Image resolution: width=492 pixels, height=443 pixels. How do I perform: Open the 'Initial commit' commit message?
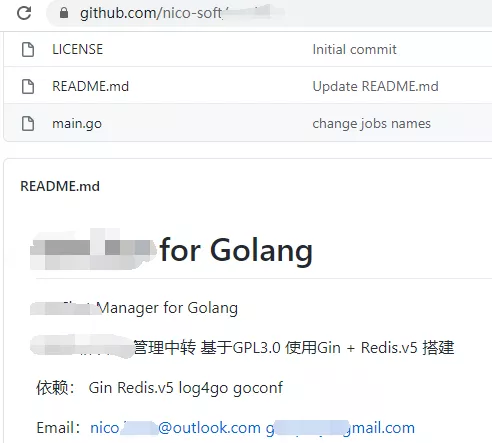pyautogui.click(x=354, y=49)
